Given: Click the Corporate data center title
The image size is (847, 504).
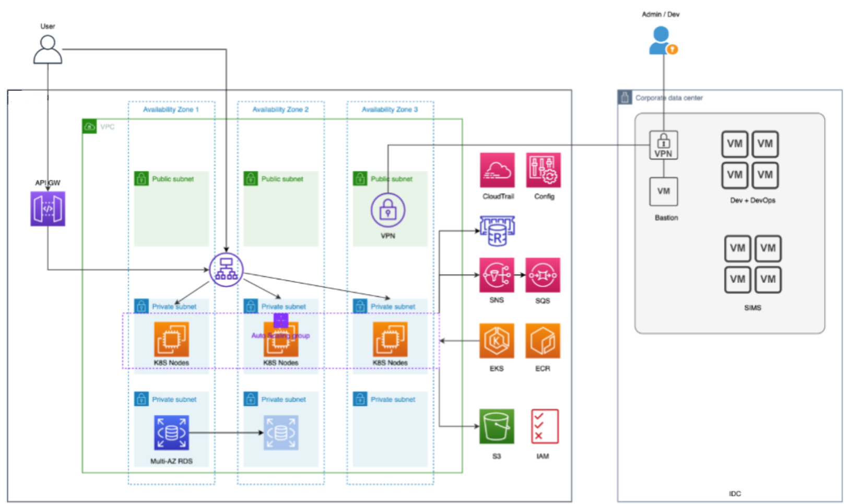Looking at the screenshot, I should click(669, 98).
